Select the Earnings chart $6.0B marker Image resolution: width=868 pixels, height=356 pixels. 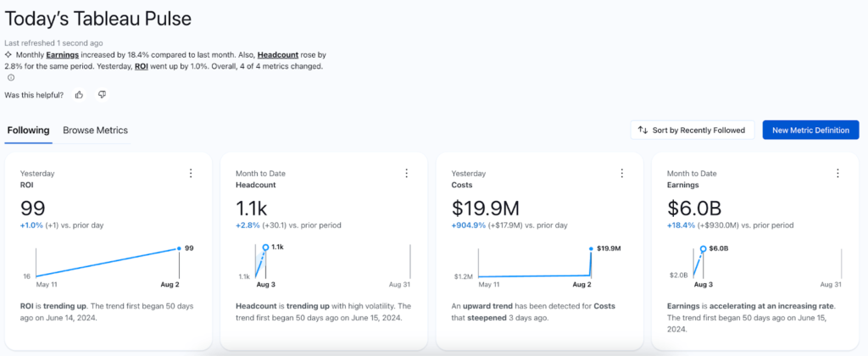click(x=703, y=248)
